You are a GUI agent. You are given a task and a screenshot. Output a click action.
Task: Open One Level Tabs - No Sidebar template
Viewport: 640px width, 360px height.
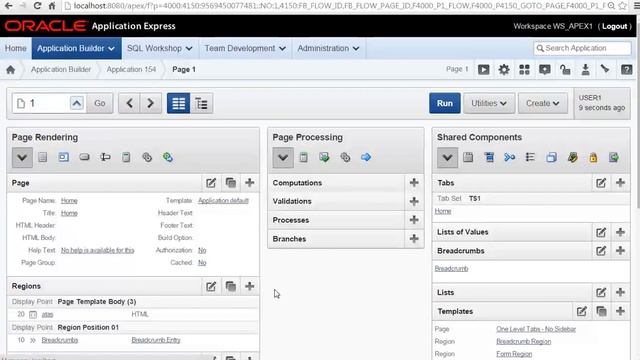pos(536,329)
